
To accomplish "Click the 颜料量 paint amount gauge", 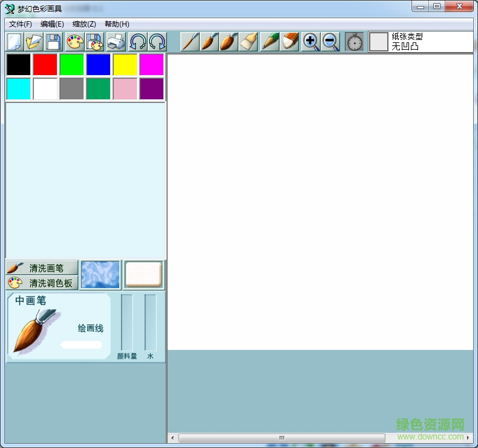I will click(x=127, y=323).
